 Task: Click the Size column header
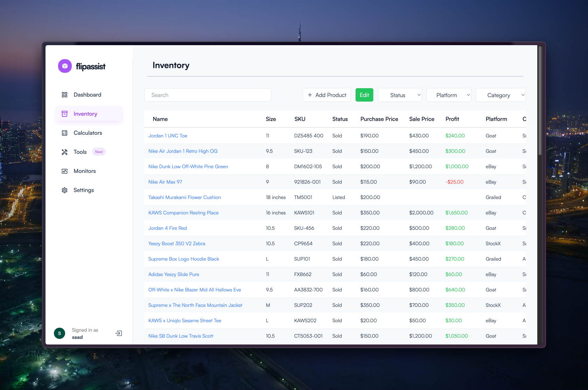click(x=271, y=119)
